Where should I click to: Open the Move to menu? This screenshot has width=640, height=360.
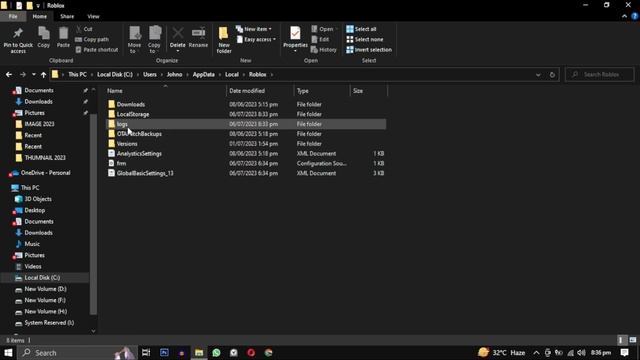[134, 40]
